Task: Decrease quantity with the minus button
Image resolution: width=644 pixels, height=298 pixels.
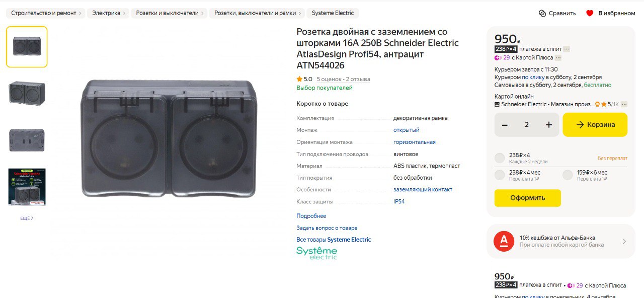Action: [x=505, y=125]
